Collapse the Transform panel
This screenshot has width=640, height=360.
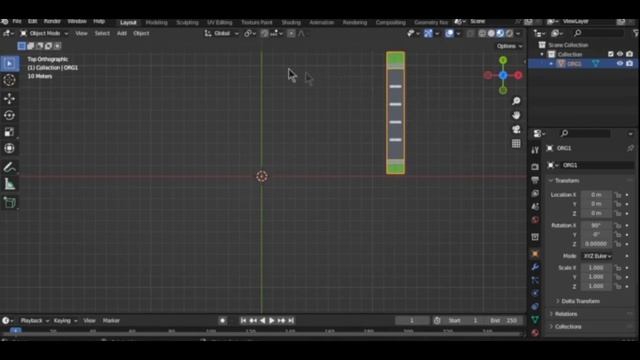click(x=566, y=180)
